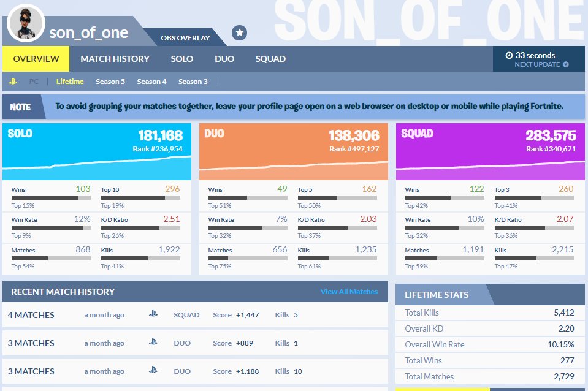588x391 pixels.
Task: Click the Solo Matches value 868
Action: pos(83,249)
